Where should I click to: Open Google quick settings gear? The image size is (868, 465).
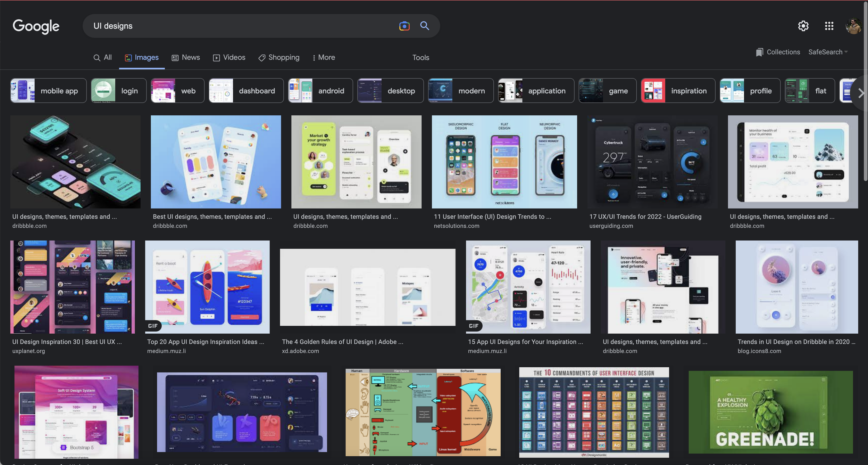[x=803, y=26]
